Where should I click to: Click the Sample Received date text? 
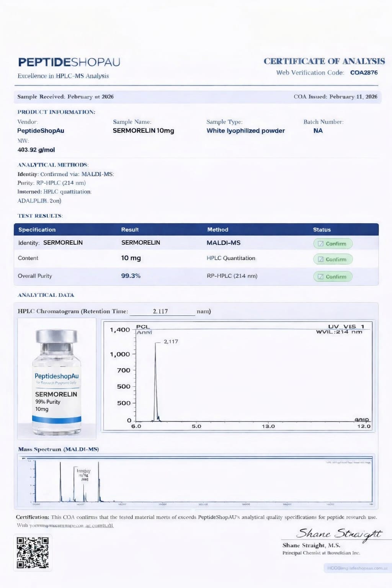pyautogui.click(x=65, y=96)
